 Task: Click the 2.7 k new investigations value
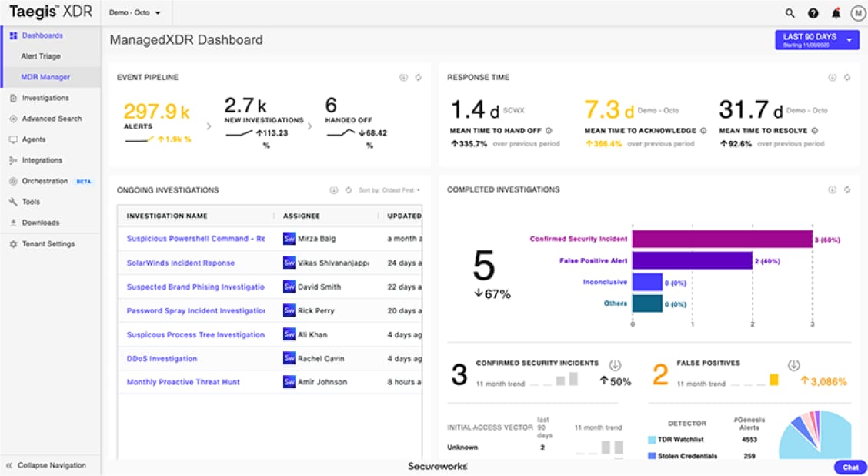(245, 106)
